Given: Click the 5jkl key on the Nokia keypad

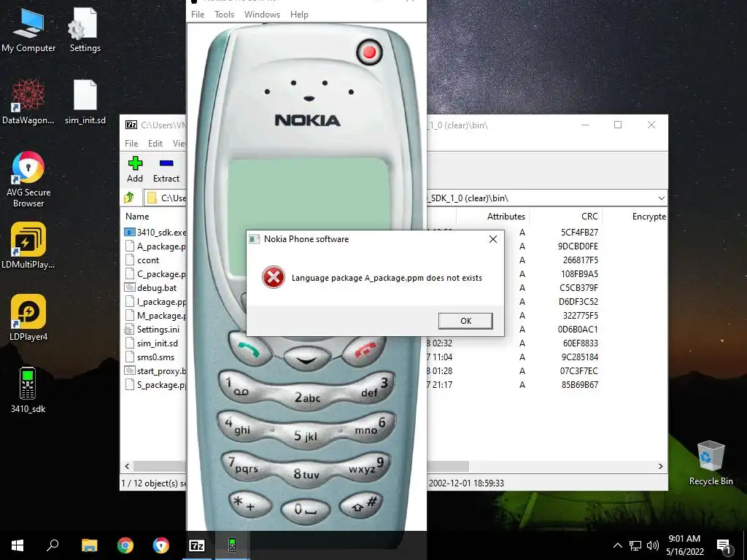Looking at the screenshot, I should coord(306,436).
